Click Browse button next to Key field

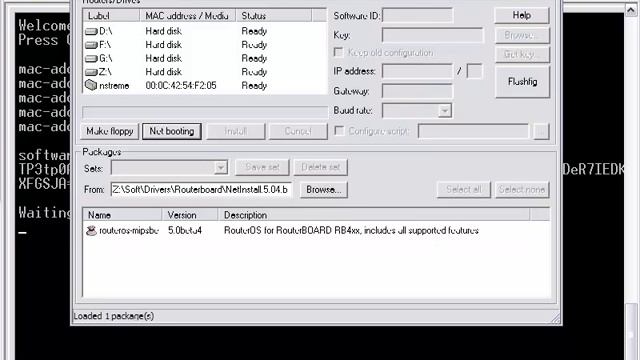pos(522,35)
